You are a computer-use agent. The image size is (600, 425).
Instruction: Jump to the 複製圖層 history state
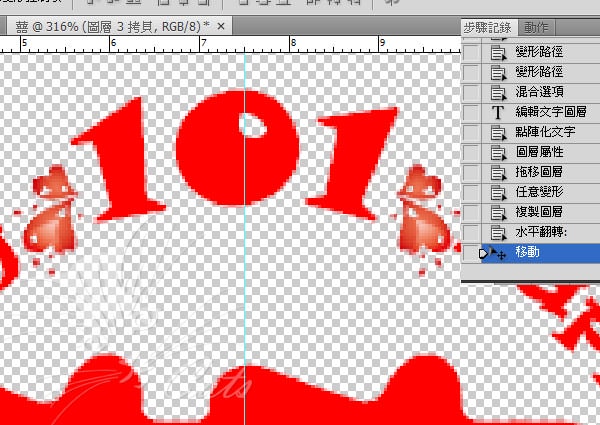(538, 212)
